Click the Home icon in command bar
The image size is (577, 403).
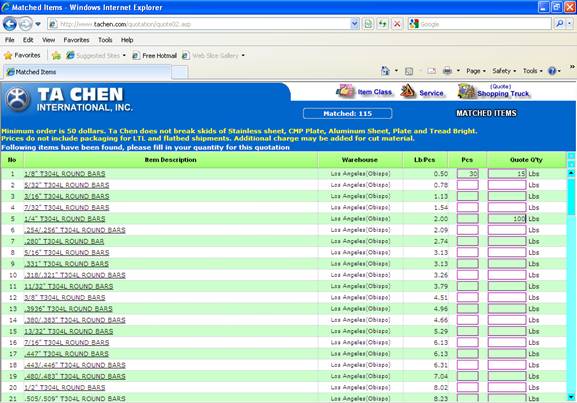pyautogui.click(x=385, y=71)
